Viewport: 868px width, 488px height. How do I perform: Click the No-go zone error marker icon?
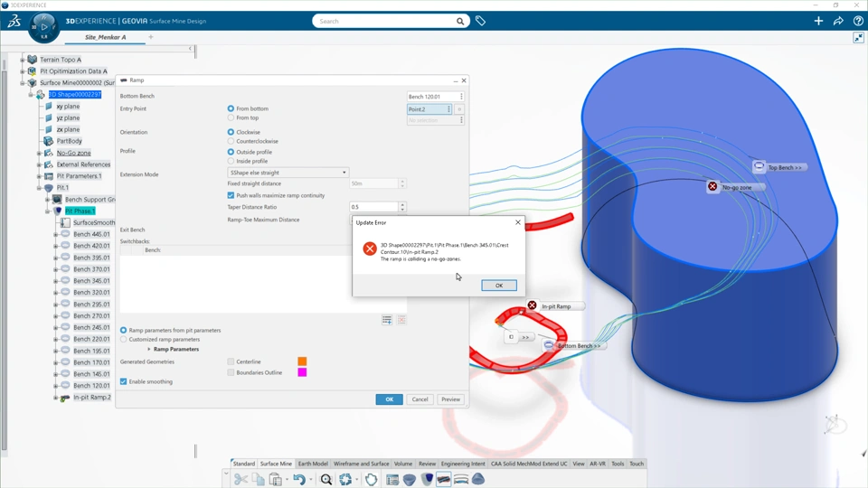(x=712, y=186)
